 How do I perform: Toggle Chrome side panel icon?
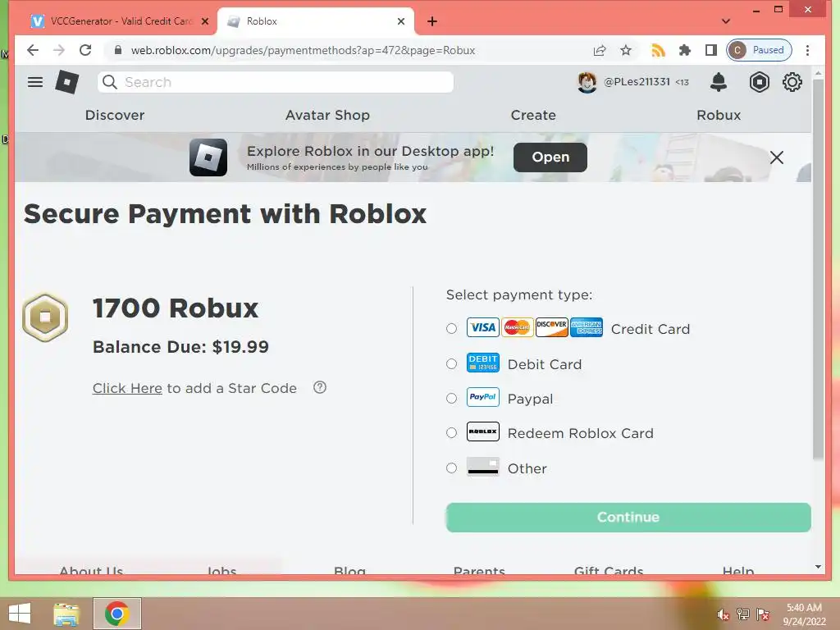tap(711, 50)
